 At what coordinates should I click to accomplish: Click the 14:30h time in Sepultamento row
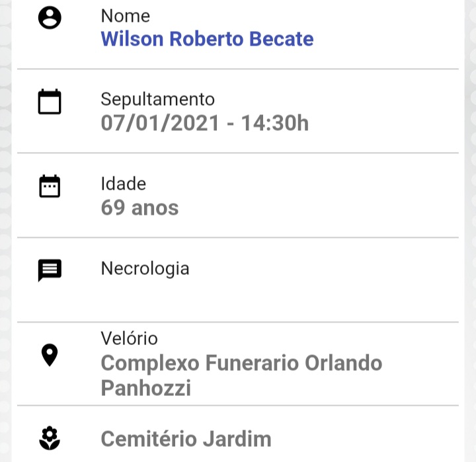pos(275,123)
